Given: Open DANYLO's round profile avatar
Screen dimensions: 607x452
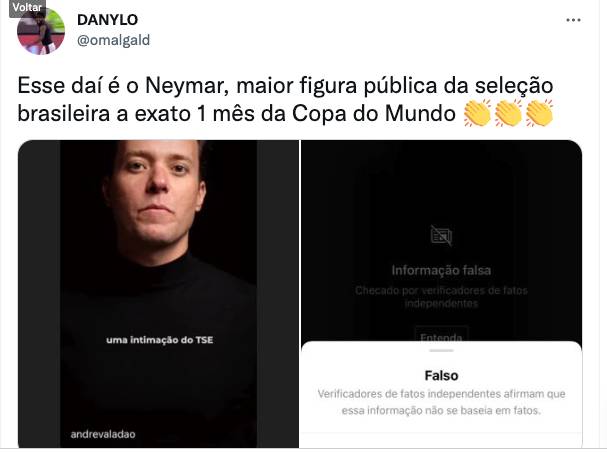Looking at the screenshot, I should [x=41, y=31].
